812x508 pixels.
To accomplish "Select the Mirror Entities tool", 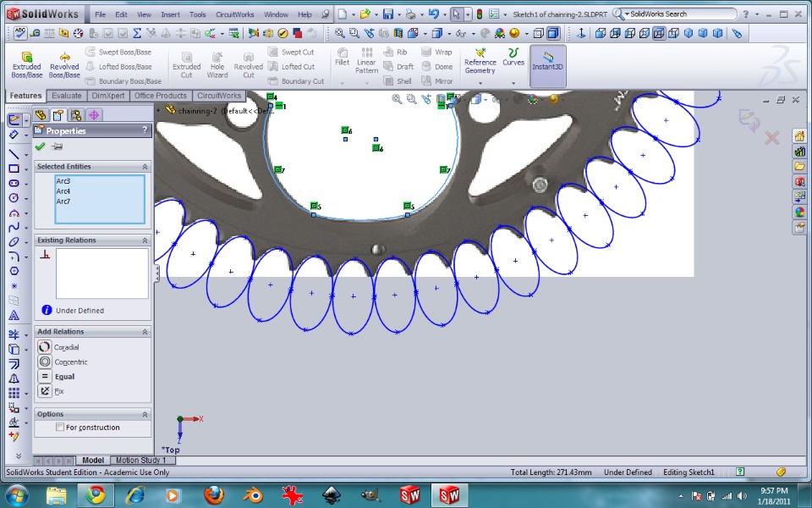I will coord(14,378).
